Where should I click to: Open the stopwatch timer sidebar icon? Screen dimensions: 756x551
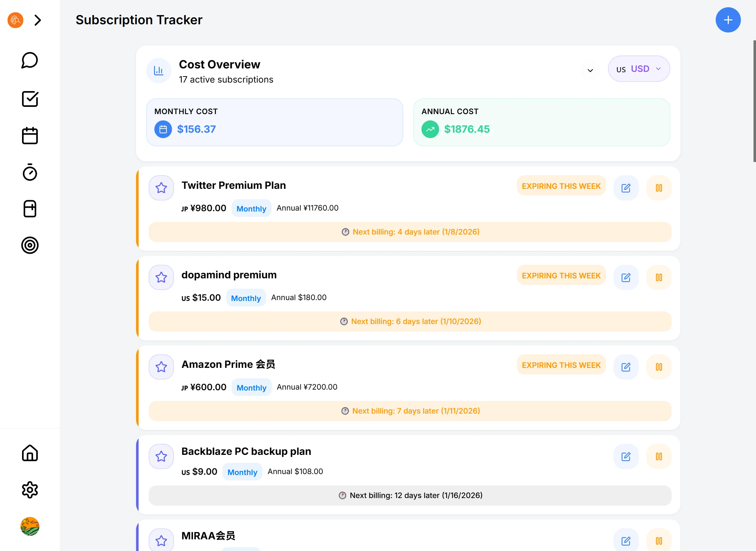click(x=30, y=172)
